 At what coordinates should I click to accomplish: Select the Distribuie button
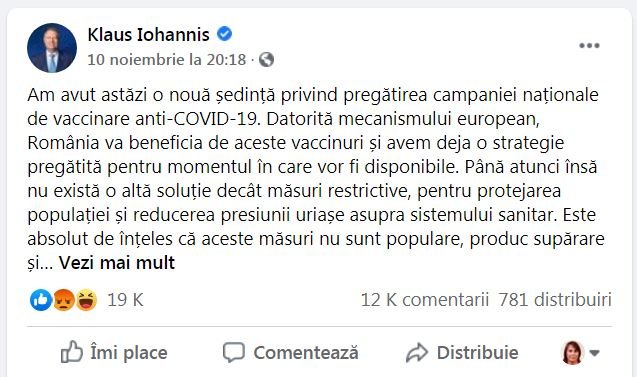point(462,352)
